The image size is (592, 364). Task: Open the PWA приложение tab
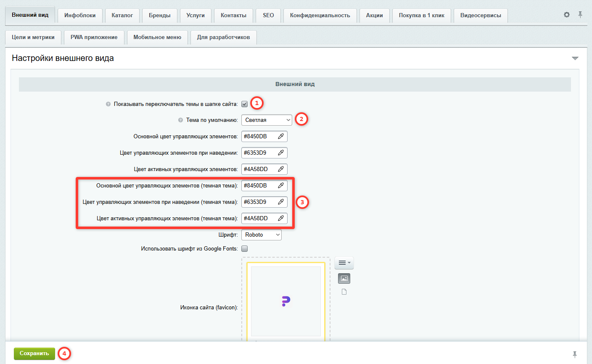[x=94, y=37]
